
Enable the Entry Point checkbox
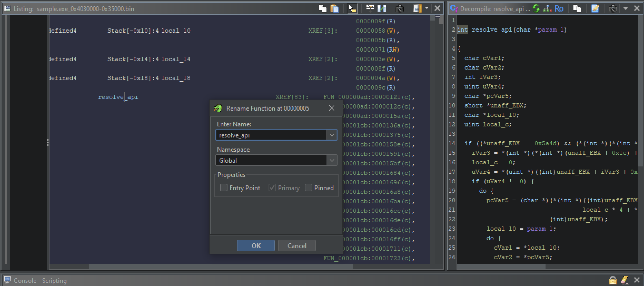[224, 188]
